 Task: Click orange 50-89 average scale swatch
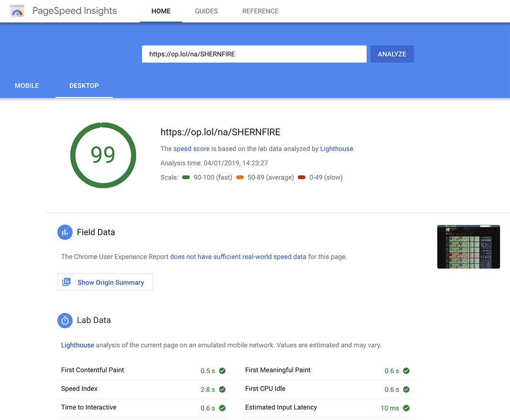pos(240,177)
